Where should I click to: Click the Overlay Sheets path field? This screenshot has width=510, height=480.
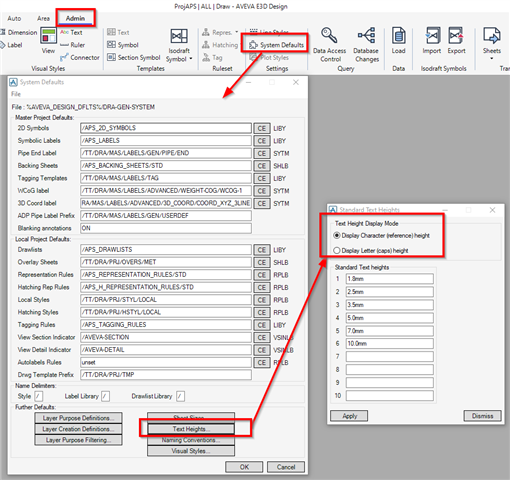(166, 262)
